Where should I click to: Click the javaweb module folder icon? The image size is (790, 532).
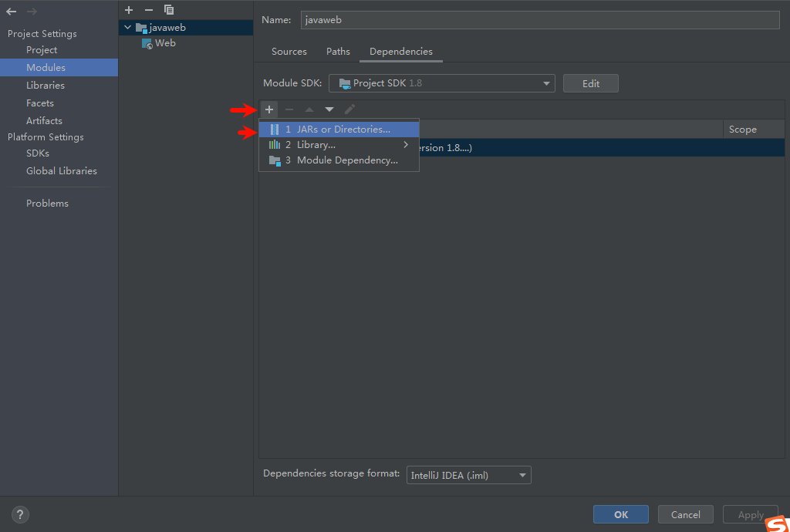(x=142, y=28)
